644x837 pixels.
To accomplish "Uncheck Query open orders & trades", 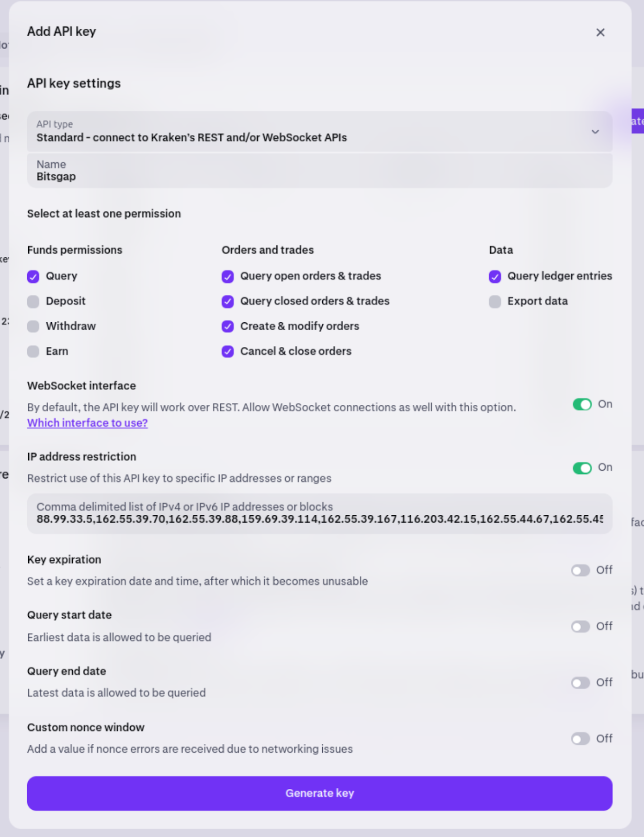I will pos(228,277).
